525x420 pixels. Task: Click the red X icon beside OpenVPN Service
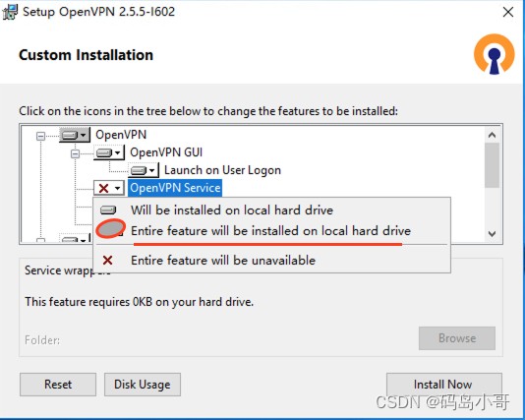click(104, 188)
